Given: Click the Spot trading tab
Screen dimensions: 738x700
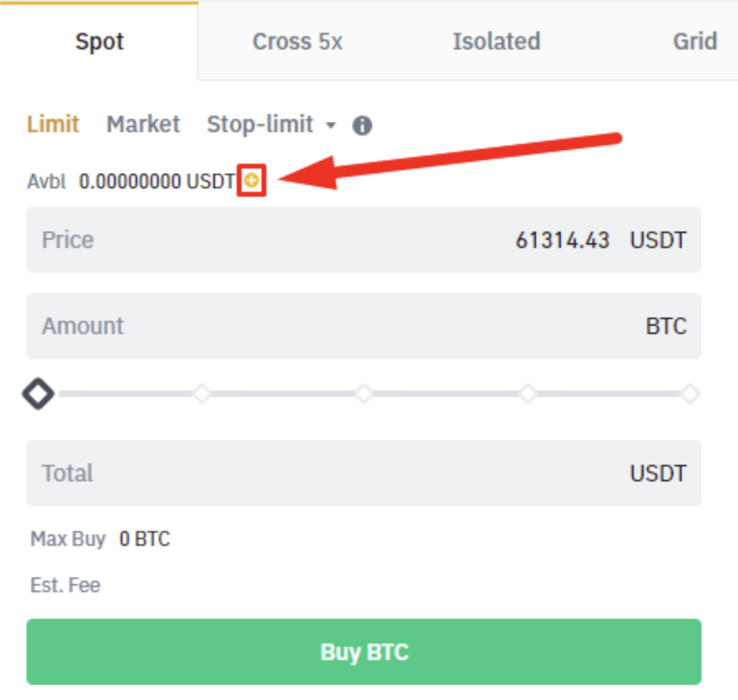Looking at the screenshot, I should [99, 41].
